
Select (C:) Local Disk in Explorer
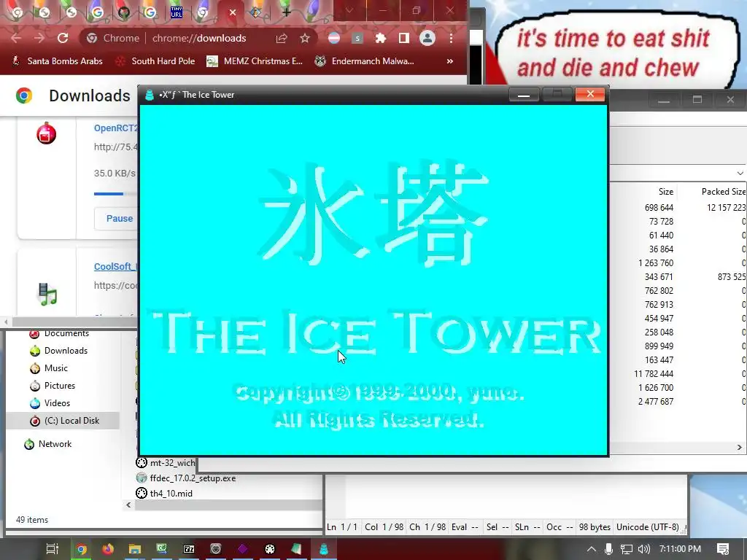tap(63, 421)
